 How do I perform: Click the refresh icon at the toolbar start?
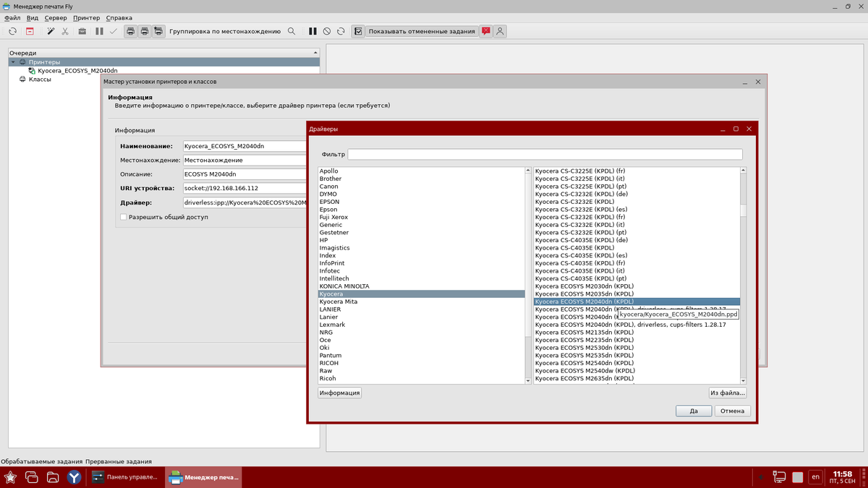[x=12, y=31]
